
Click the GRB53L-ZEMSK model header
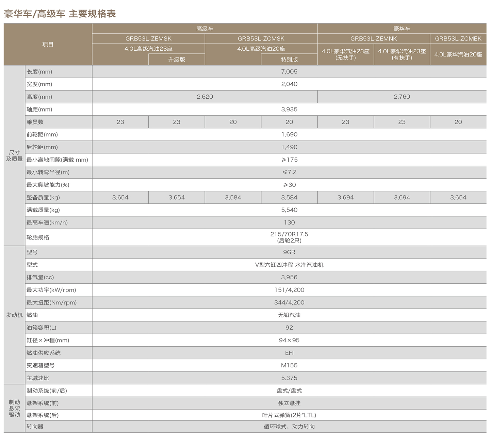pyautogui.click(x=148, y=38)
